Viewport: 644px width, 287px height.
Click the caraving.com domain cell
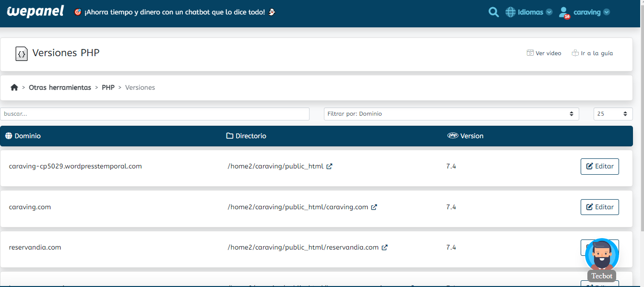tap(30, 207)
